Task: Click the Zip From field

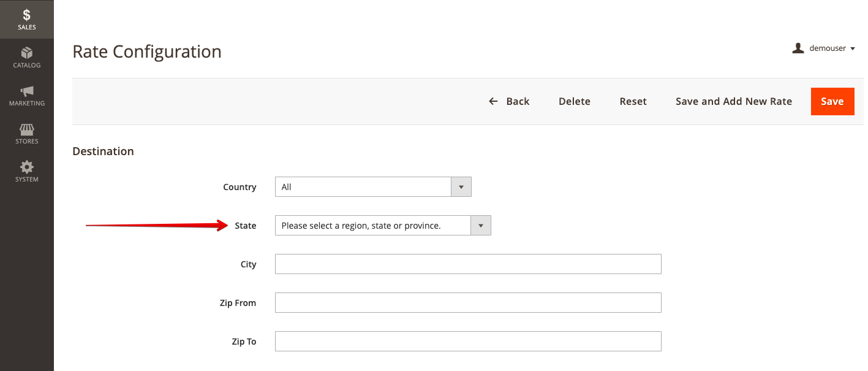Action: (x=467, y=302)
